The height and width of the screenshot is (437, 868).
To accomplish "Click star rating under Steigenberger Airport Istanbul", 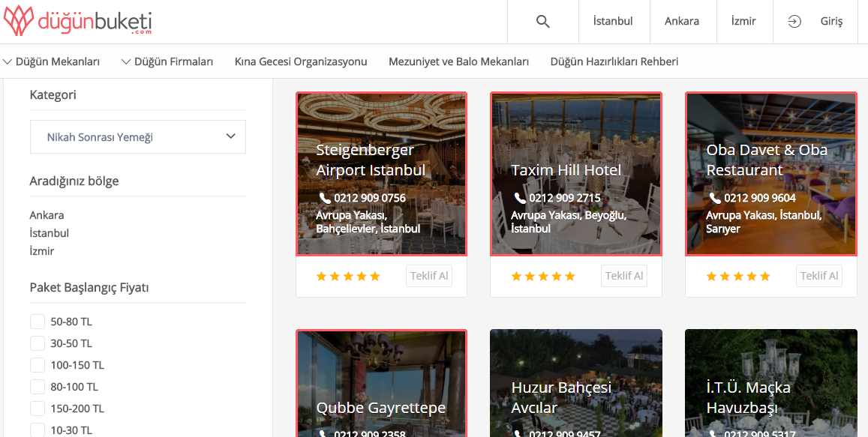I will [348, 276].
